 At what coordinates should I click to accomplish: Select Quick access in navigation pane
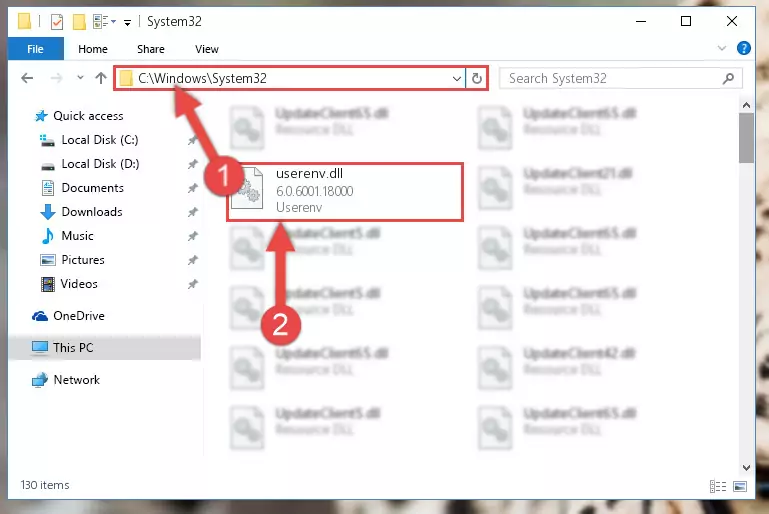click(x=88, y=116)
